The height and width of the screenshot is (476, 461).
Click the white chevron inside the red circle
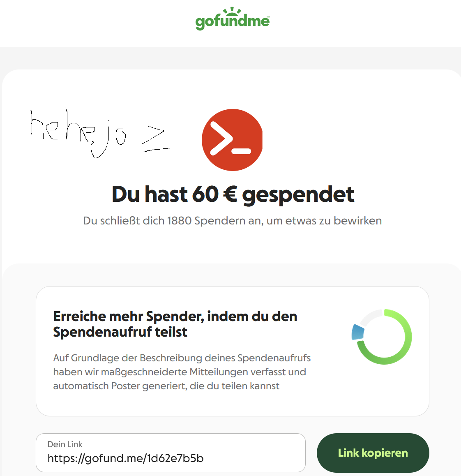pyautogui.click(x=221, y=138)
